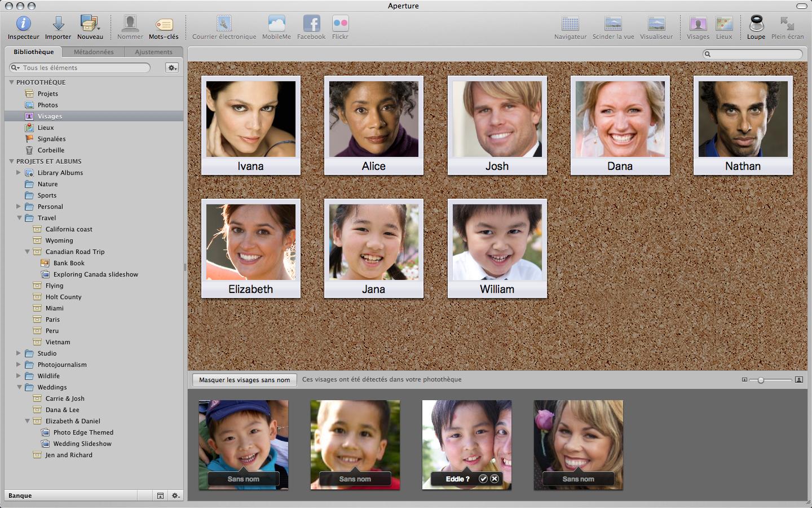Open the Inspecteur toolbar icon

click(23, 24)
